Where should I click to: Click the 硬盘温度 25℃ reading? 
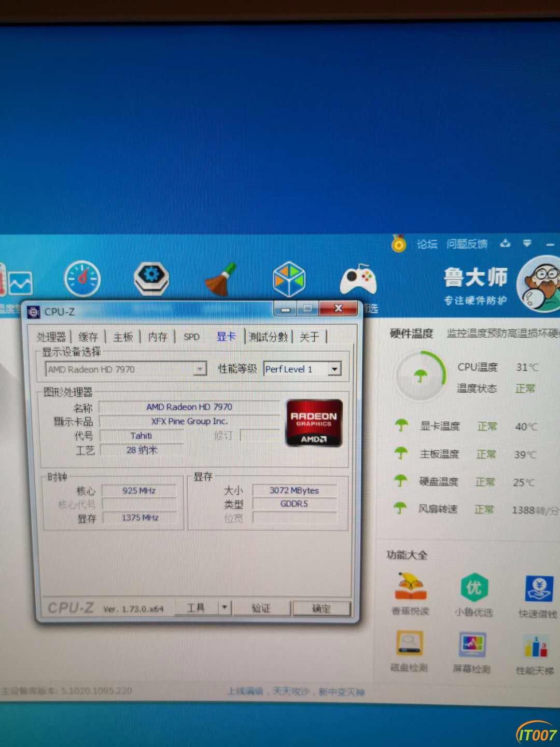(523, 482)
